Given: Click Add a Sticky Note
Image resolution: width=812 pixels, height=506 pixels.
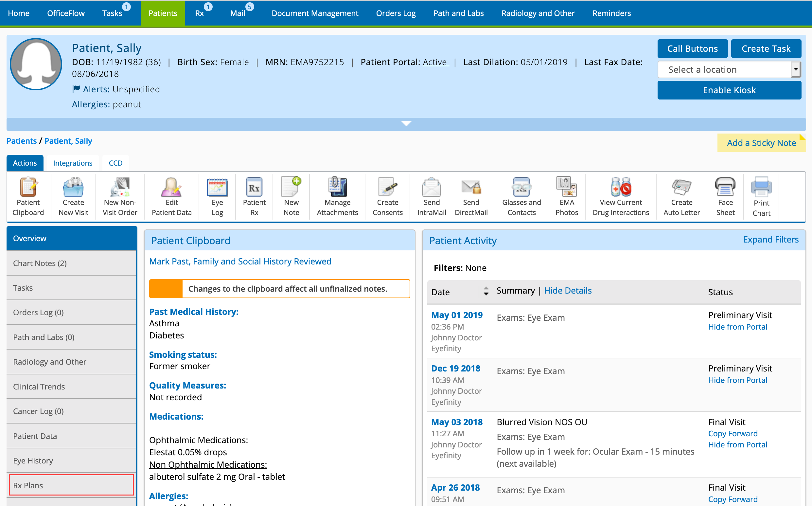Looking at the screenshot, I should pos(761,143).
